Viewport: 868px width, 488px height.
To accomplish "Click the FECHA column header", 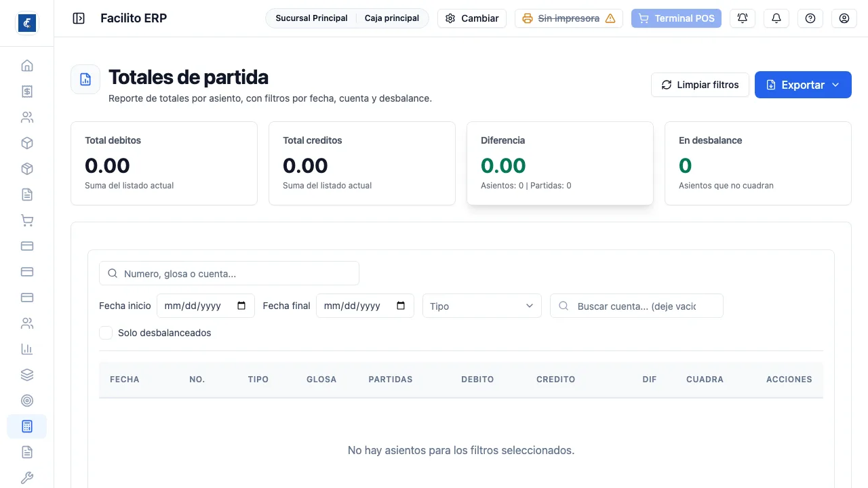I will pos(125,380).
